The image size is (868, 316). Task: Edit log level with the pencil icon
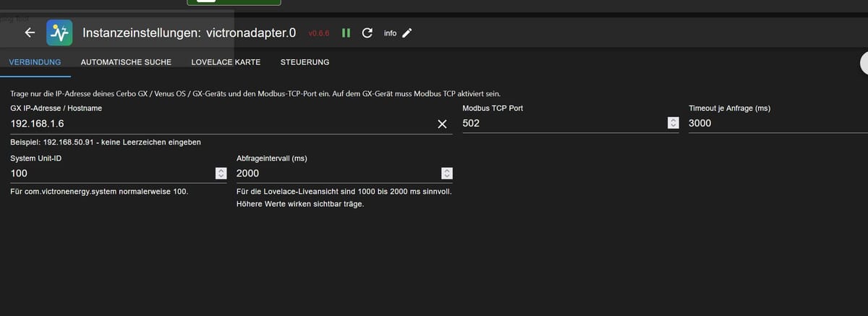click(407, 33)
